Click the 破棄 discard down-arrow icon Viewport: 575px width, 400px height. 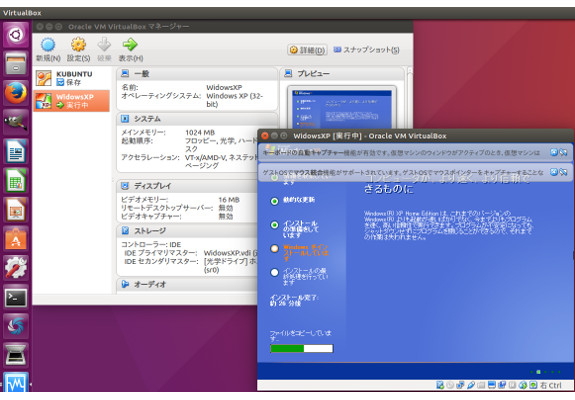(104, 45)
